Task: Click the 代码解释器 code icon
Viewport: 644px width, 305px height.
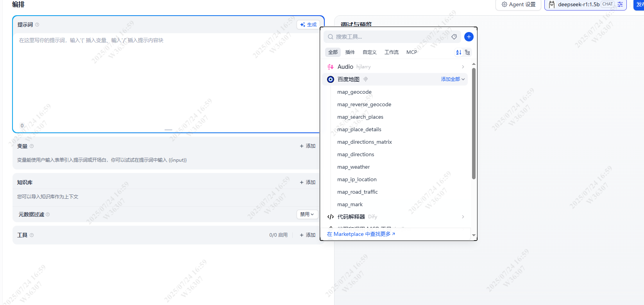Action: click(331, 217)
